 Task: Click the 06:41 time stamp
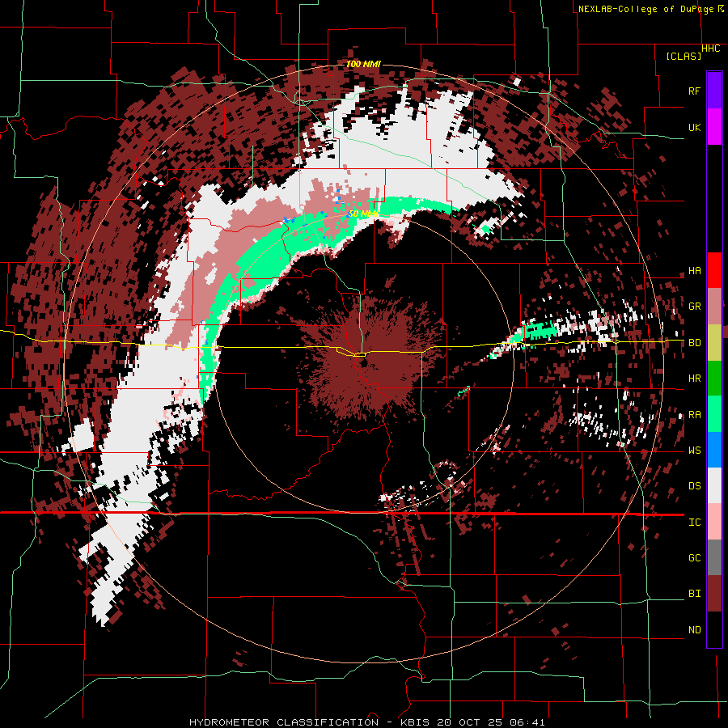[527, 722]
